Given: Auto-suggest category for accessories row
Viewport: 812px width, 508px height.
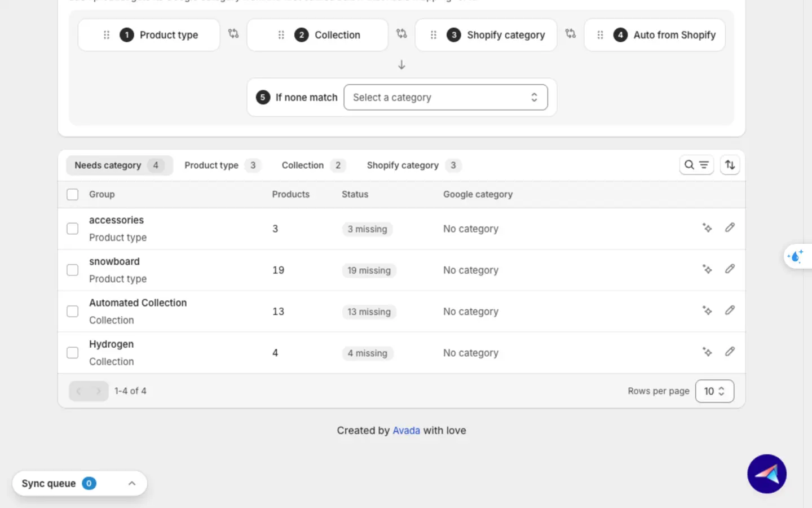Looking at the screenshot, I should coord(707,228).
